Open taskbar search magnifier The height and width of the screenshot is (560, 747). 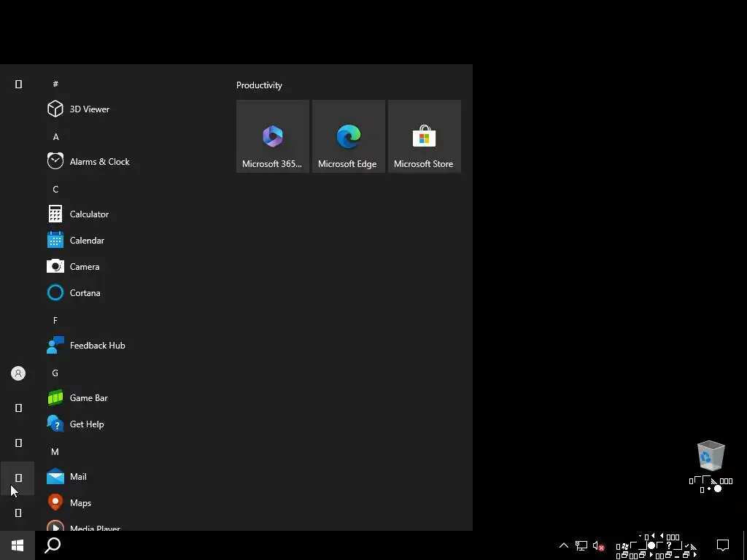pos(53,545)
